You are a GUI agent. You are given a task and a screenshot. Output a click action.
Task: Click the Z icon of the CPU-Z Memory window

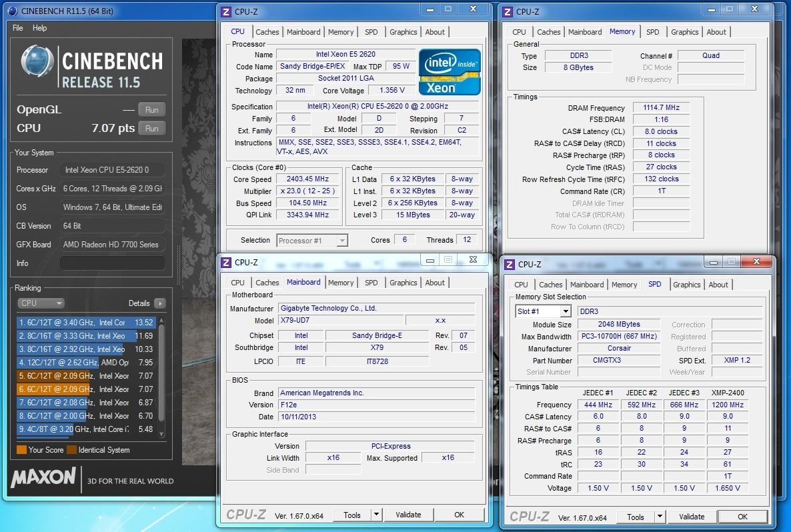click(508, 11)
